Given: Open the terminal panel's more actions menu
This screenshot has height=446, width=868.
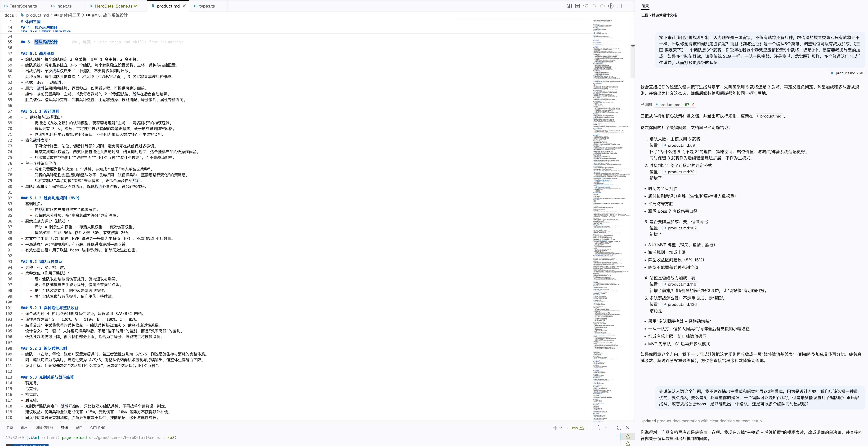Looking at the screenshot, I should [x=607, y=428].
